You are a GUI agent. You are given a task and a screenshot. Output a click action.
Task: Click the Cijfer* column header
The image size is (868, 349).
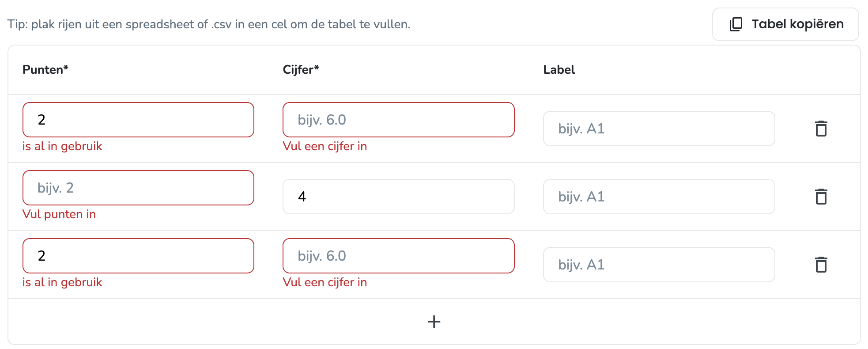[x=301, y=70]
